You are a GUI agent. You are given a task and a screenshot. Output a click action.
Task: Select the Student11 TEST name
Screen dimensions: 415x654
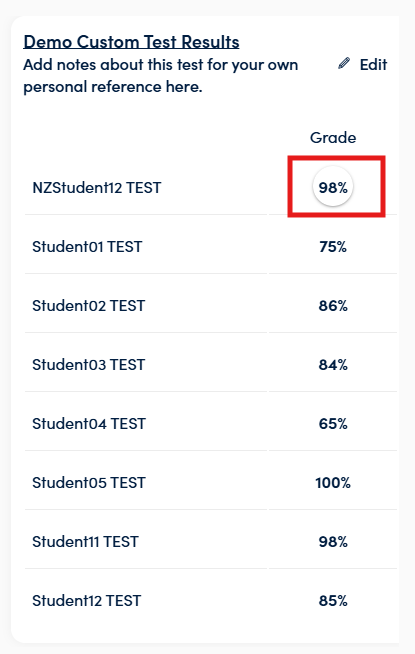click(x=86, y=542)
